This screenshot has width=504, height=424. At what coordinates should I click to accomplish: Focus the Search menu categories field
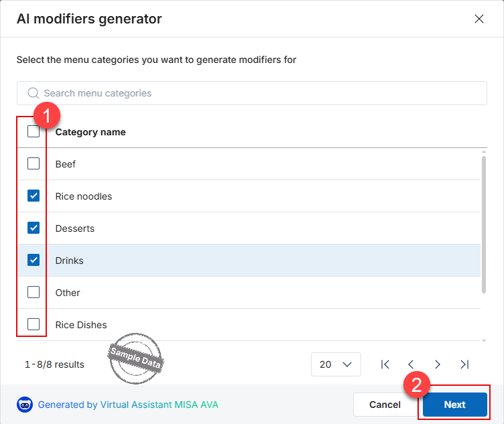(x=252, y=93)
